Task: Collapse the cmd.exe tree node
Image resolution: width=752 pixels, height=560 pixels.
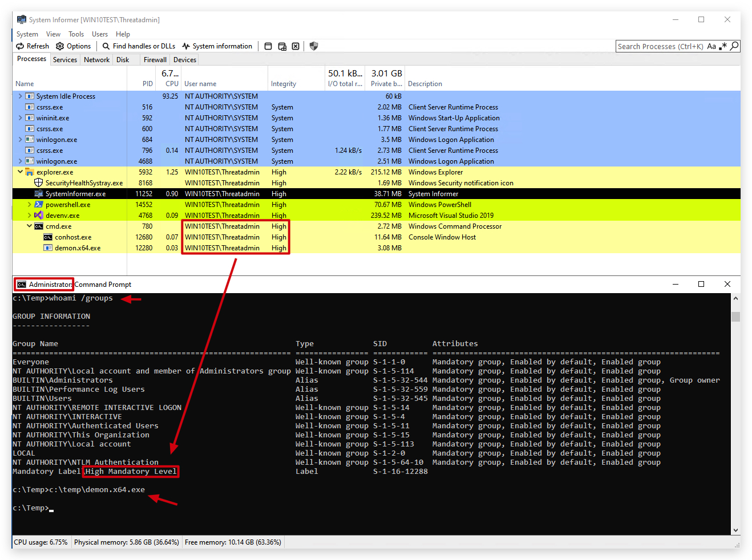Action: coord(30,226)
